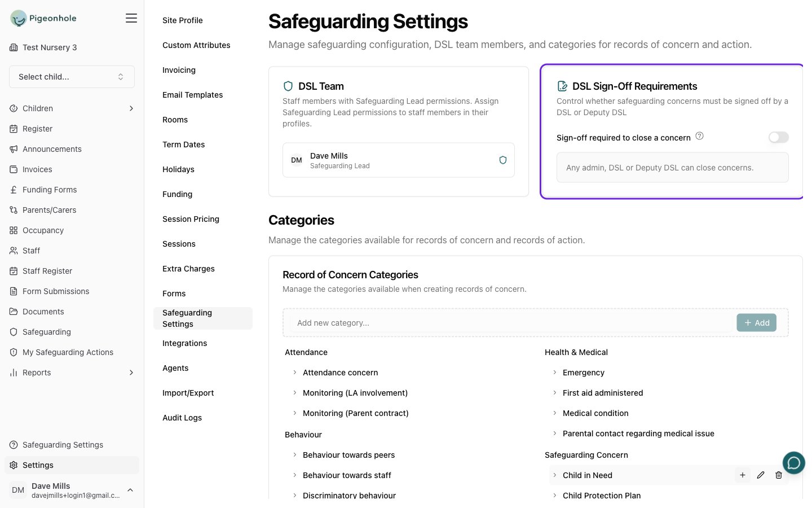Screen dimensions: 812x508
Task: Delete Child in Need with the trash icon
Action: click(779, 475)
